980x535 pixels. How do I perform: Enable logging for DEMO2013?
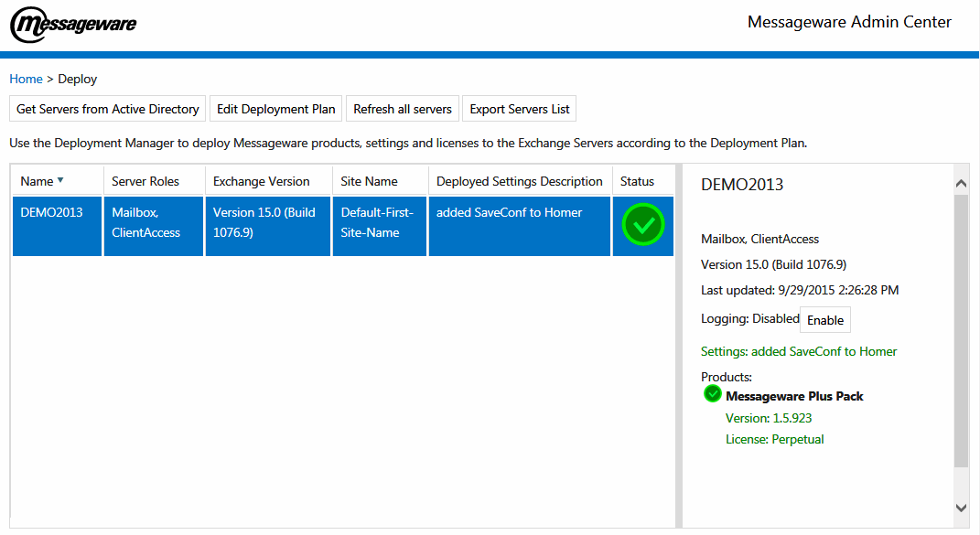(x=825, y=320)
